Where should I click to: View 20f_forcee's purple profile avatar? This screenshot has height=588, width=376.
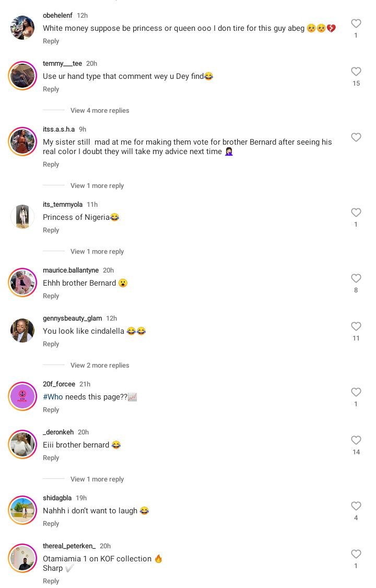pyautogui.click(x=22, y=396)
